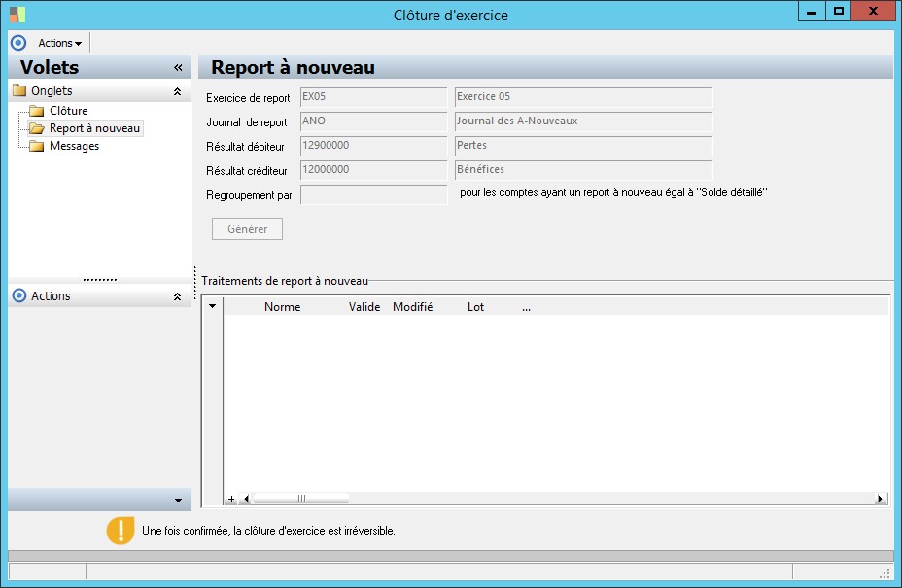Image resolution: width=902 pixels, height=588 pixels.
Task: Click the Pertes description field
Action: pyautogui.click(x=583, y=146)
